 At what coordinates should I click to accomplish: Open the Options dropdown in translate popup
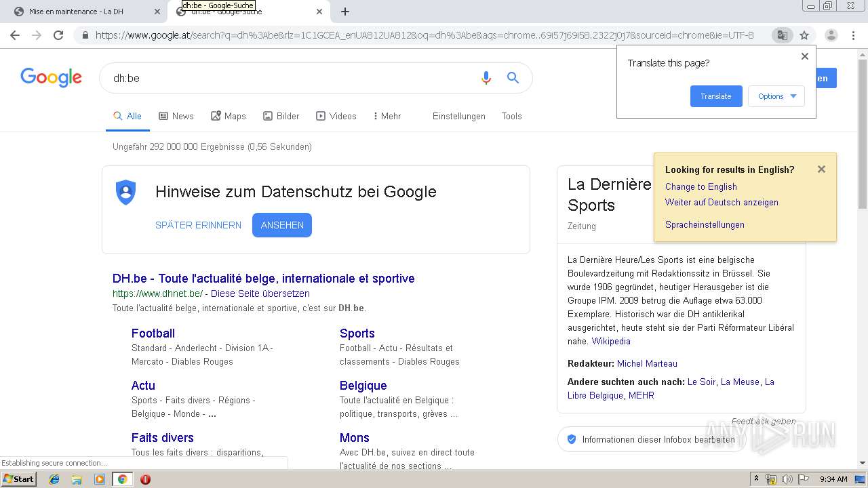[776, 96]
